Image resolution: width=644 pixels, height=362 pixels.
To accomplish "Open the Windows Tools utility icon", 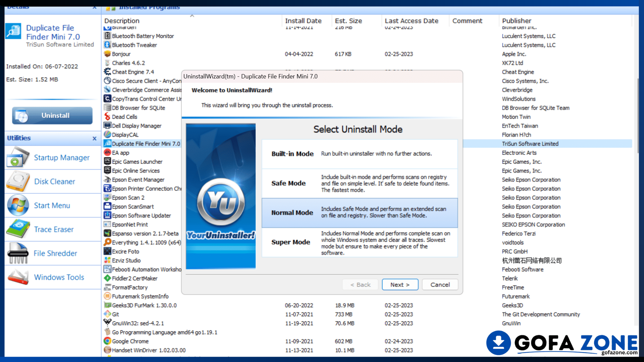I will click(17, 277).
